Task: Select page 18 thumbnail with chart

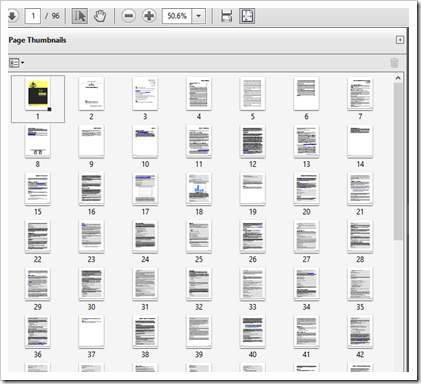Action: point(199,189)
